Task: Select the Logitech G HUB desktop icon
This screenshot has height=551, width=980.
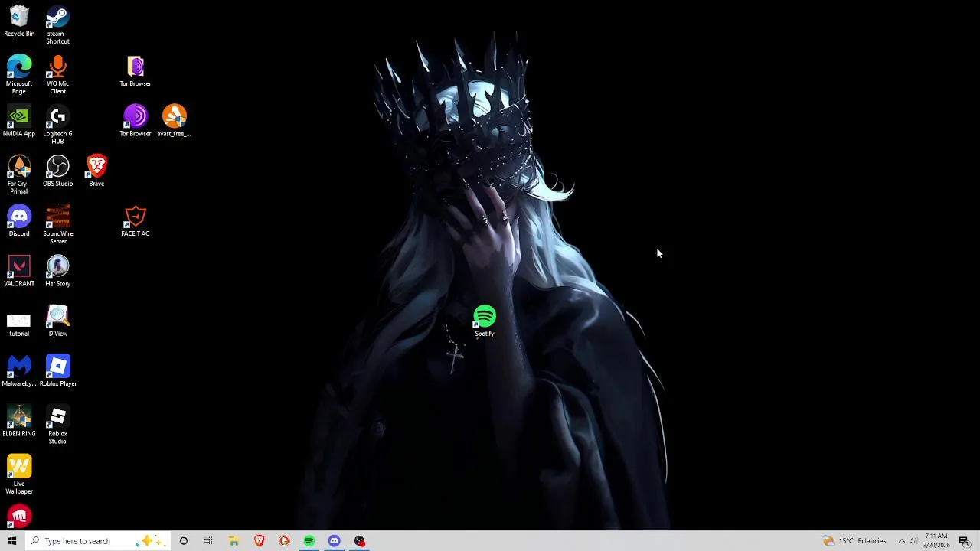Action: tap(57, 125)
